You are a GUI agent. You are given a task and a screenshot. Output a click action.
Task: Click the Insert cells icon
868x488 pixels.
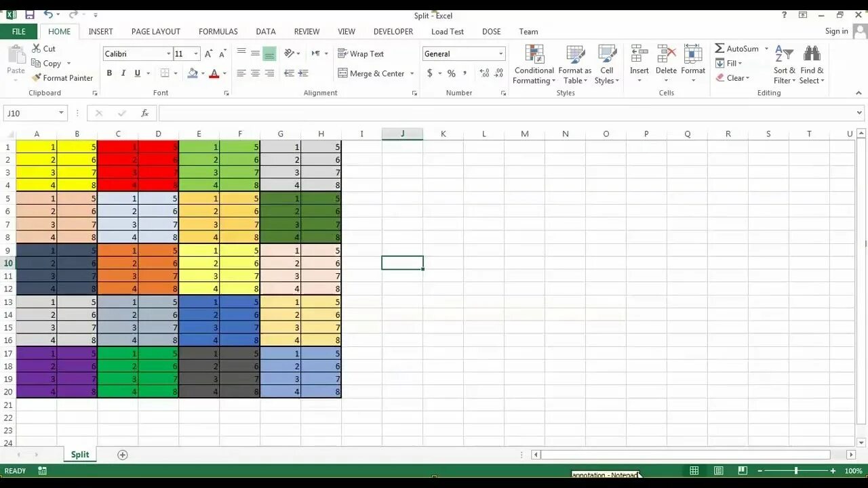point(639,54)
